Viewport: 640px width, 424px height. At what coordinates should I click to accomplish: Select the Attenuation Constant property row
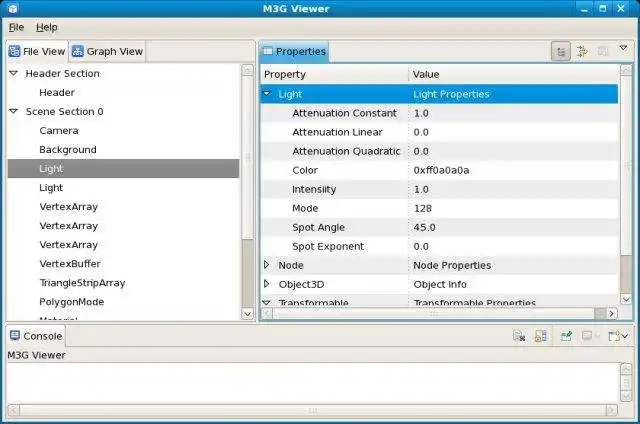(x=439, y=113)
